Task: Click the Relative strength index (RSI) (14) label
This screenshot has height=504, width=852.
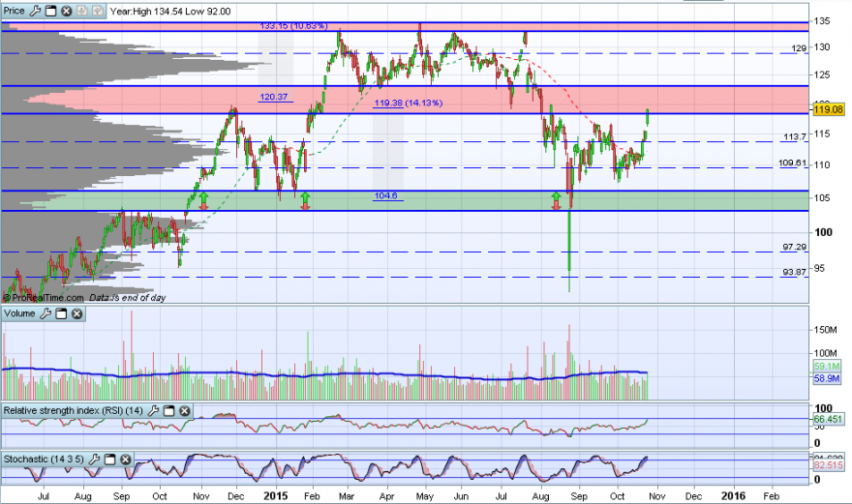Action: tap(74, 410)
